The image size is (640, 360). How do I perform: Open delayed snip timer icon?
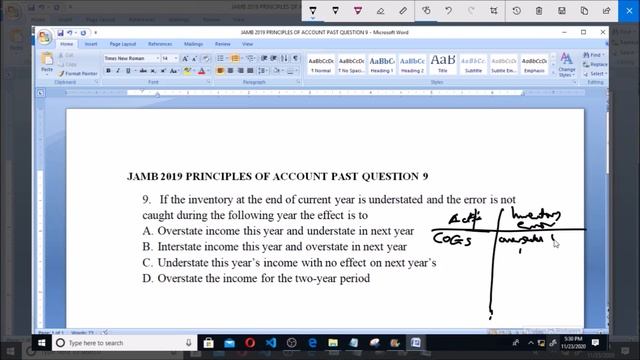(516, 11)
